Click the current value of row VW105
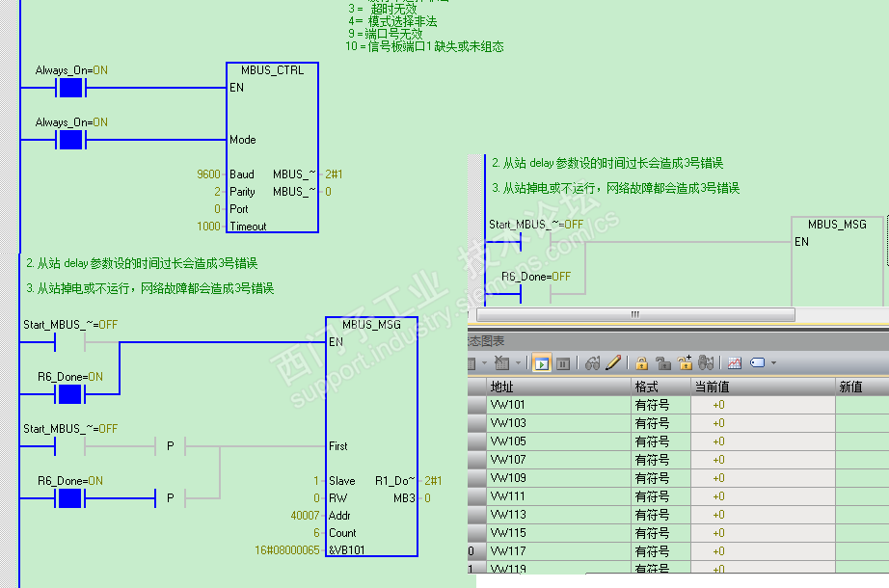Screen dimensions: 889x588 pos(763,441)
